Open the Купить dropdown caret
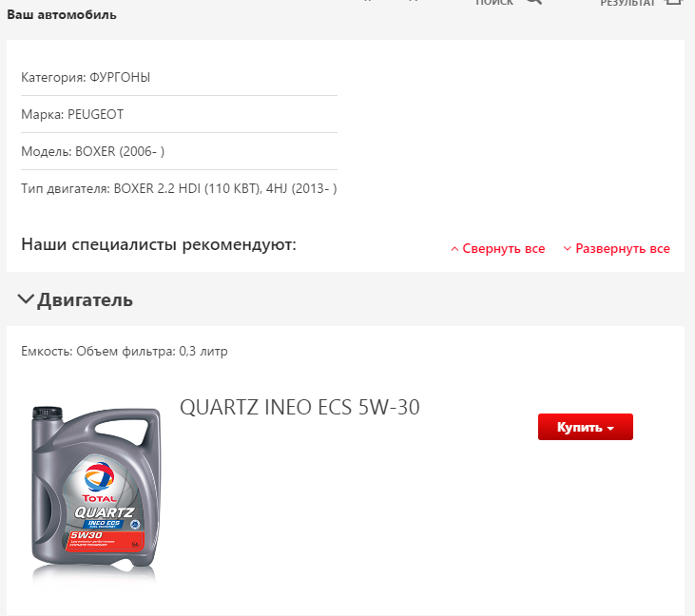The height and width of the screenshot is (616, 695). click(x=610, y=428)
